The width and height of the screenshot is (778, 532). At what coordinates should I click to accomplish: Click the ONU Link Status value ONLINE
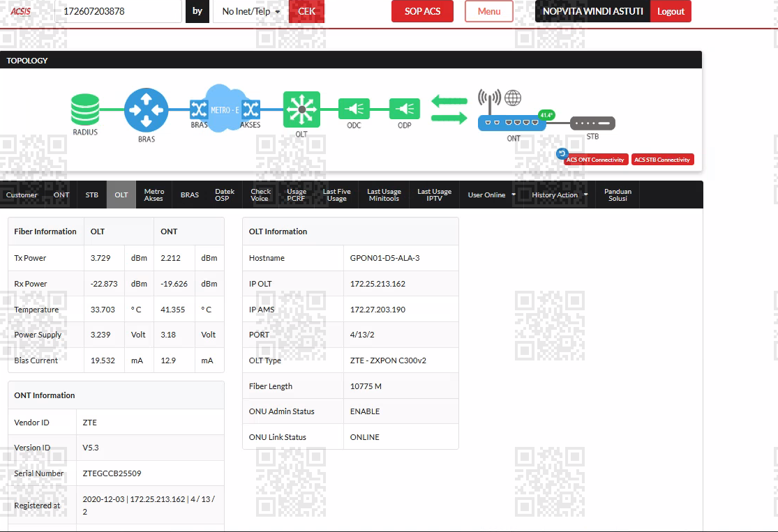tap(365, 437)
